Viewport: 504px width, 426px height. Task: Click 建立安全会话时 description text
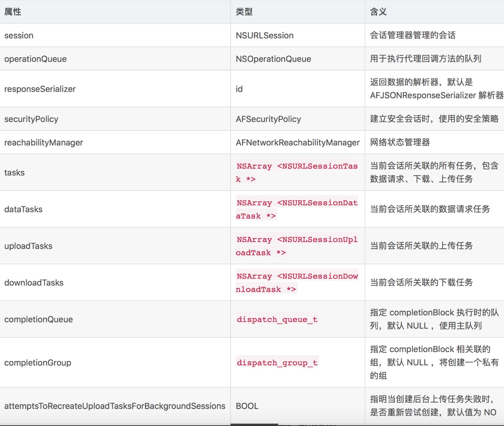(x=434, y=119)
